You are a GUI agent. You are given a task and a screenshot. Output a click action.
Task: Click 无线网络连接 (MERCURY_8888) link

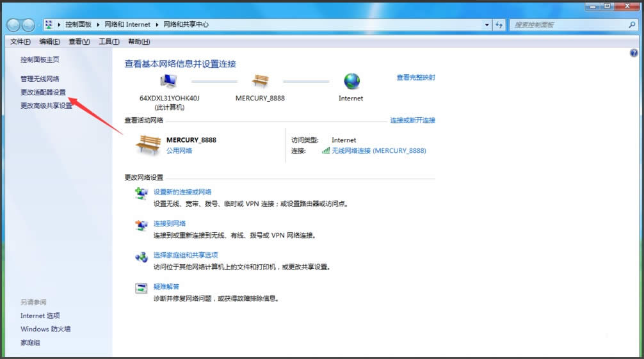coord(378,151)
